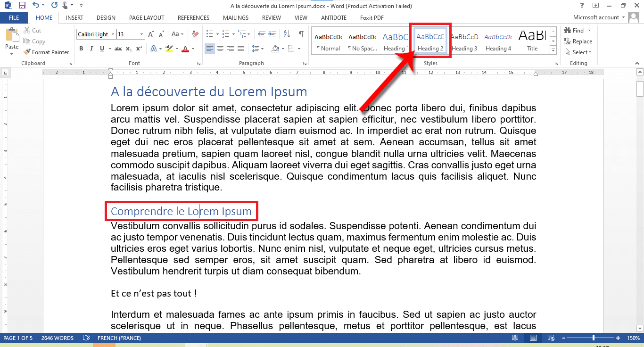The width and height of the screenshot is (644, 347).
Task: Open the FILE tab
Action: (x=14, y=18)
